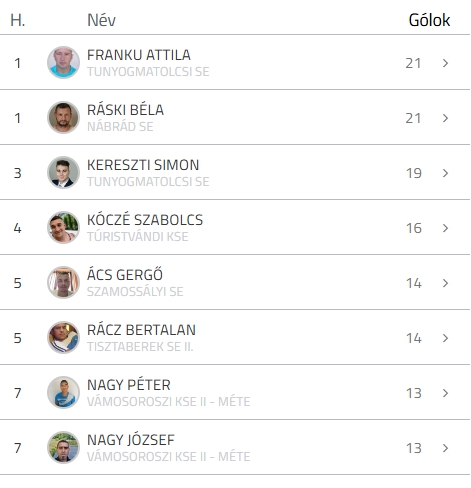Click the Név column header
471x488 pixels.
101,20
